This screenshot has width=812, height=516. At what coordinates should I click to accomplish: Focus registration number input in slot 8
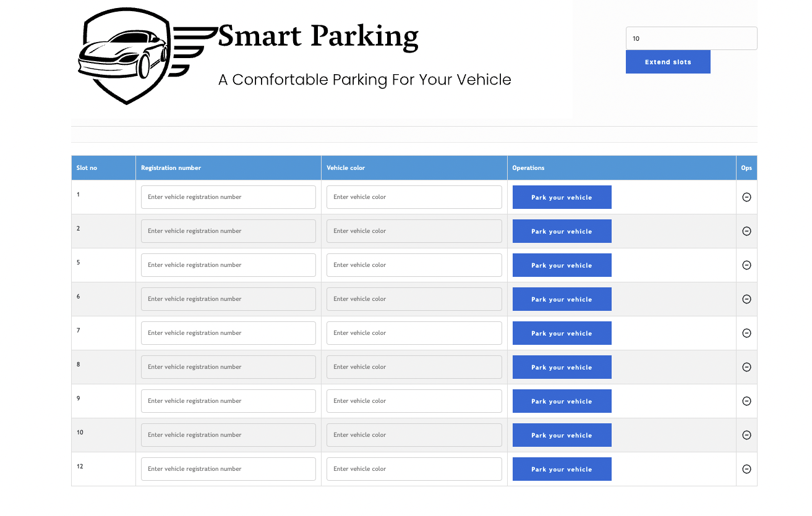tap(228, 367)
